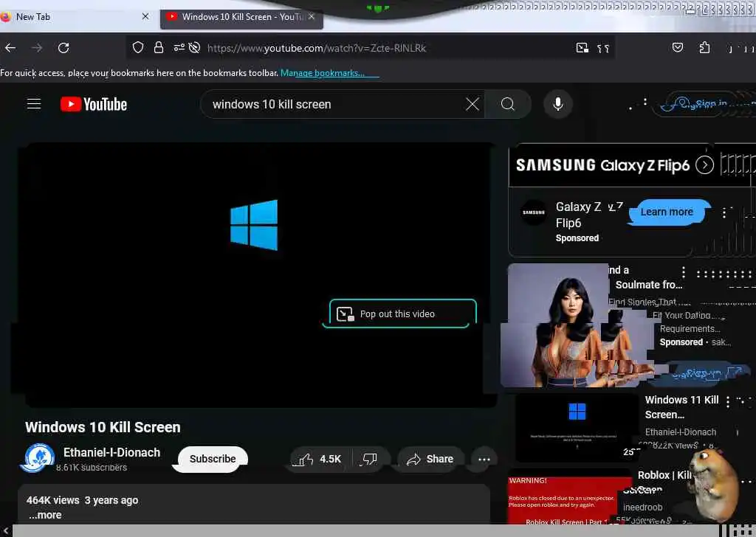Open the Windows 11 Kill Screen thumbnail
Screen dimensions: 756x537
point(577,428)
